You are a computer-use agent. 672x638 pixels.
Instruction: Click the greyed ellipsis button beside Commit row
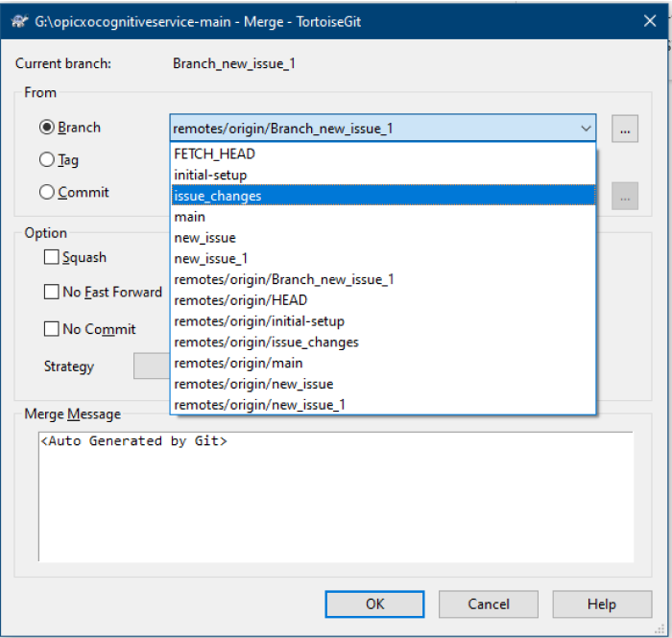tap(624, 196)
